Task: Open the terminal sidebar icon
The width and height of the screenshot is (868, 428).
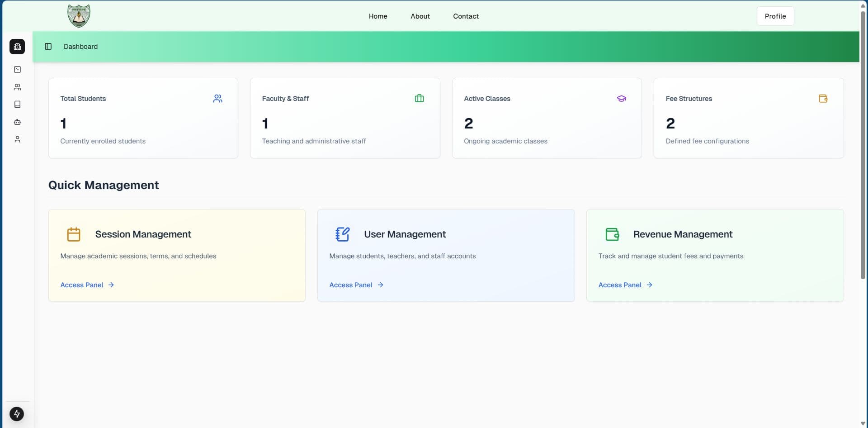Action: (x=17, y=69)
